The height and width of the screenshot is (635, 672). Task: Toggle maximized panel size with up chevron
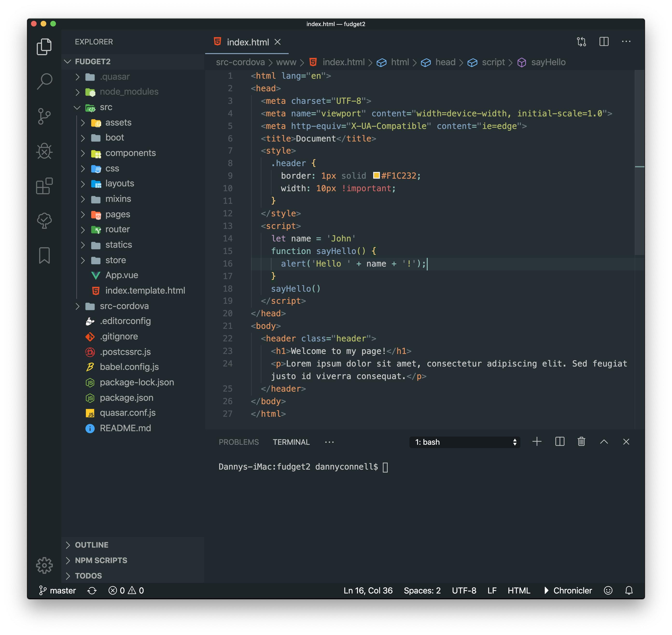[604, 442]
